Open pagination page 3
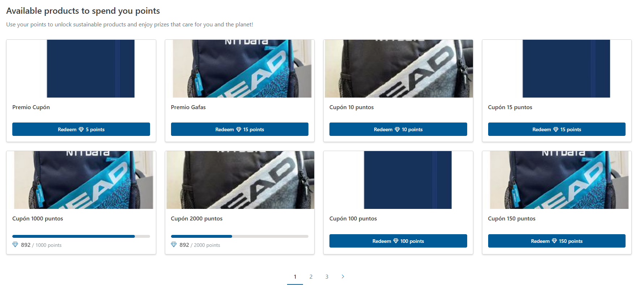This screenshot has width=644, height=296. pyautogui.click(x=327, y=277)
